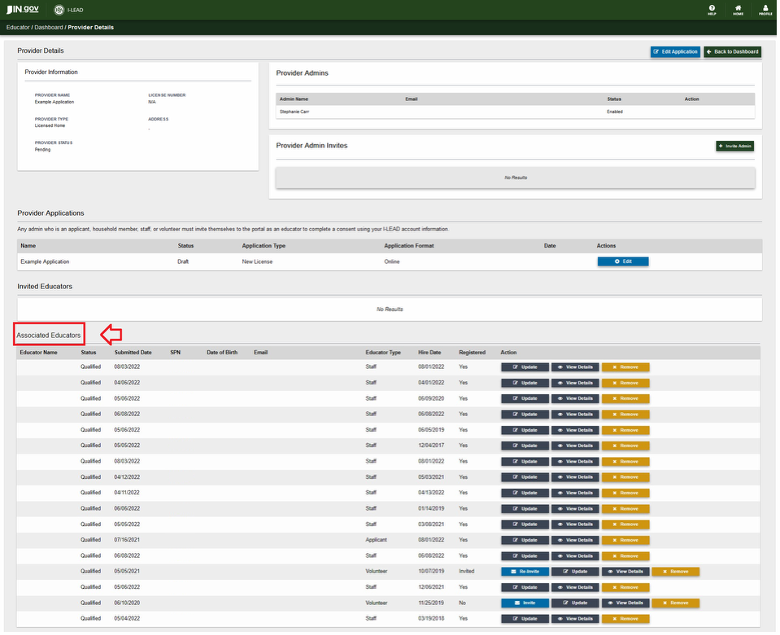Click the I-LEAD seal logo
Screen dimensions: 780x635
(58, 10)
